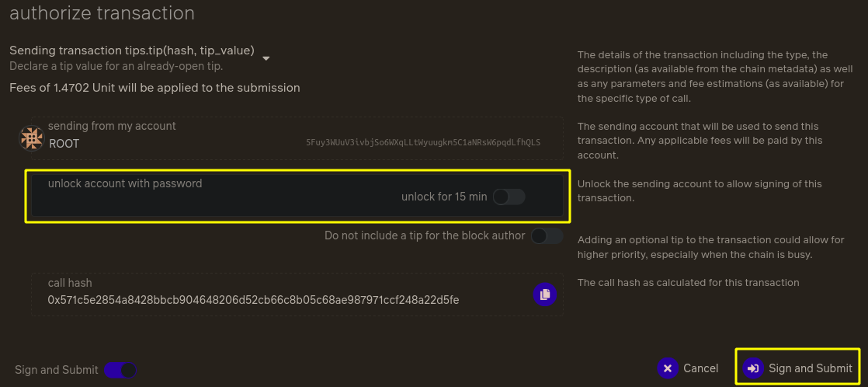Open the sending from my account selector
Viewport: 868px width, 387px height.
coord(297,138)
